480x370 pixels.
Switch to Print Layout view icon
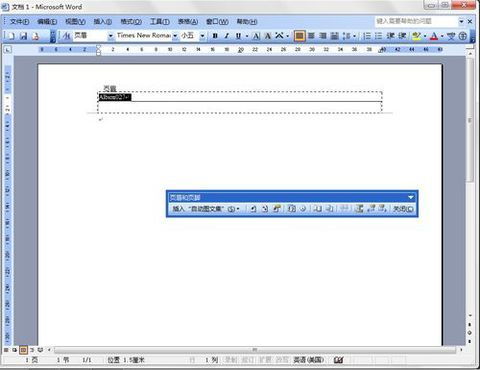pos(23,350)
